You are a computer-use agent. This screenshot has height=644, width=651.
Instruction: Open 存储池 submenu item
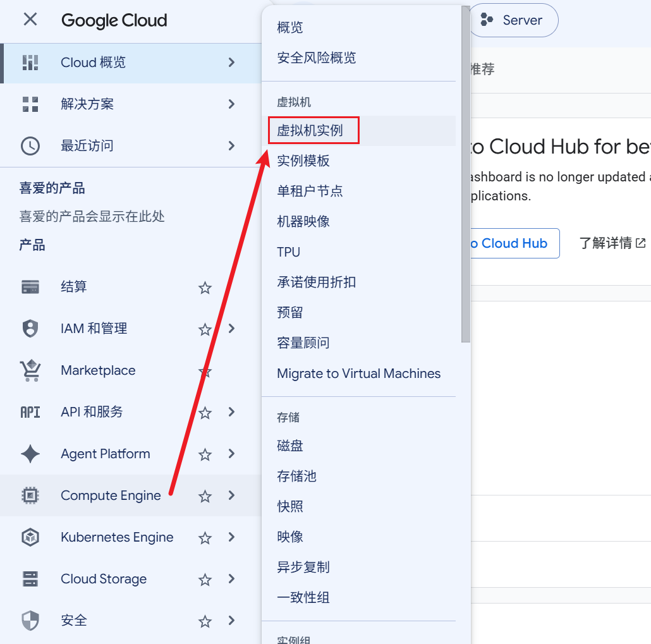pos(359,477)
